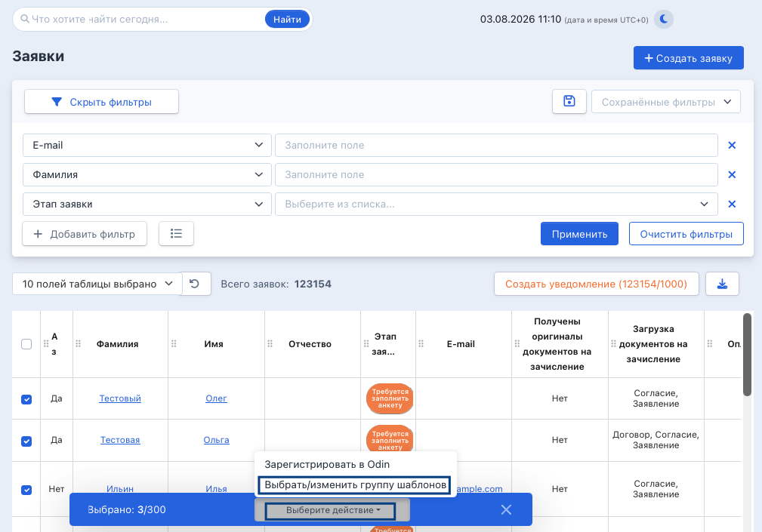Grab the Фамилия column drag handle
Image resolution: width=762 pixels, height=532 pixels.
78,343
